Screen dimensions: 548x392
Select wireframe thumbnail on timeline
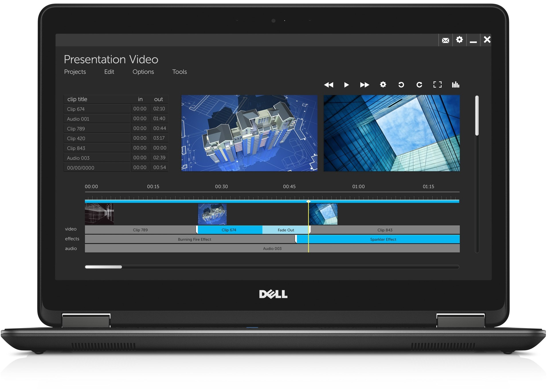[99, 214]
